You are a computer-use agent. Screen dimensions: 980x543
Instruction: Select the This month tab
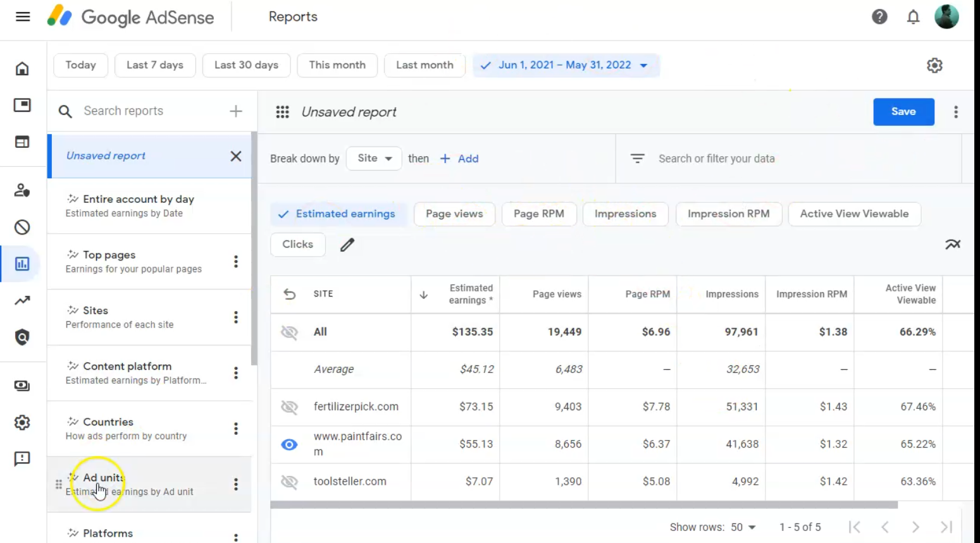click(337, 65)
